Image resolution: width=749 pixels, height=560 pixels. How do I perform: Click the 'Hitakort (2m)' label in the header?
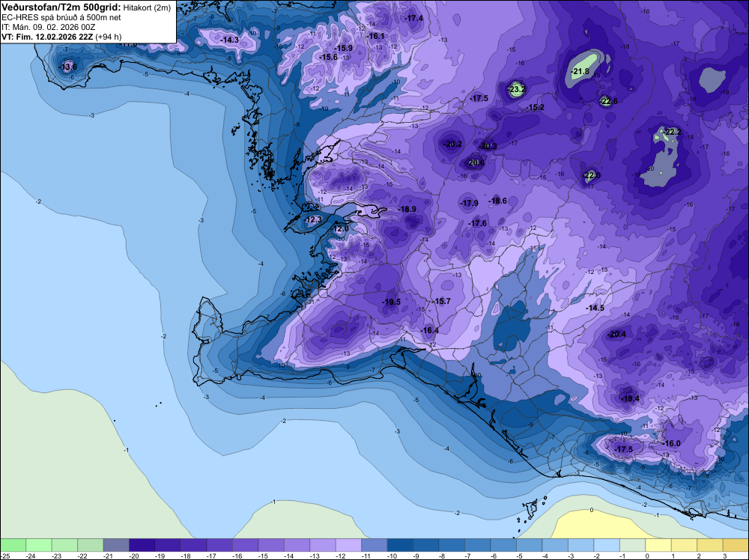(147, 7)
